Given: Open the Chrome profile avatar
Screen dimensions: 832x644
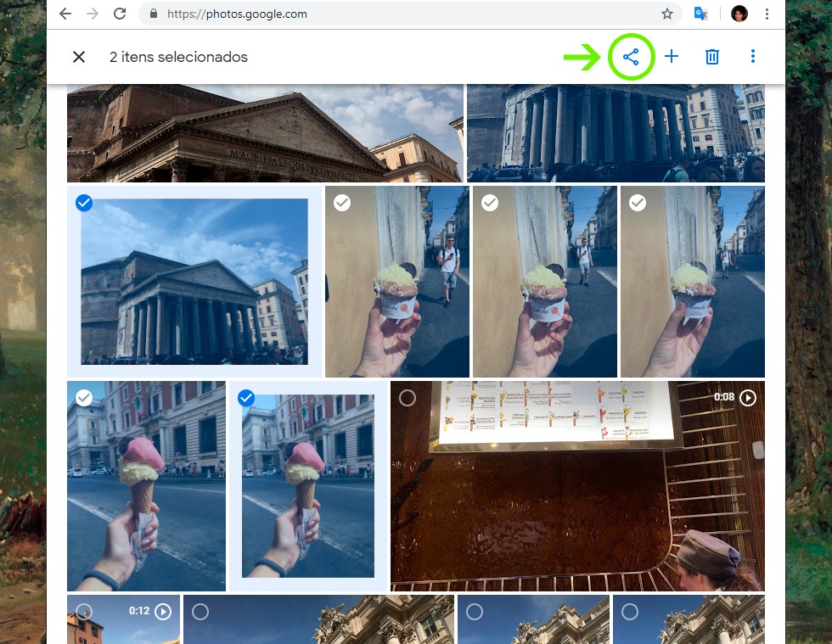Looking at the screenshot, I should 739,14.
